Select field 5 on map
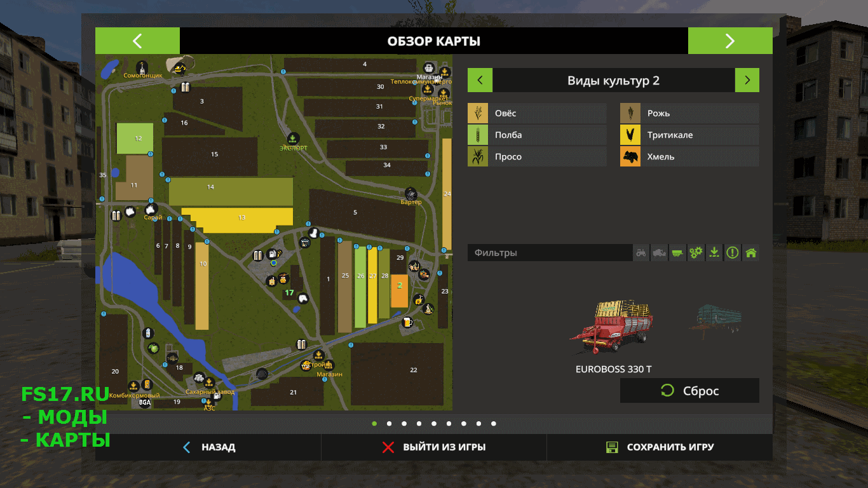Image resolution: width=868 pixels, height=488 pixels. click(361, 215)
